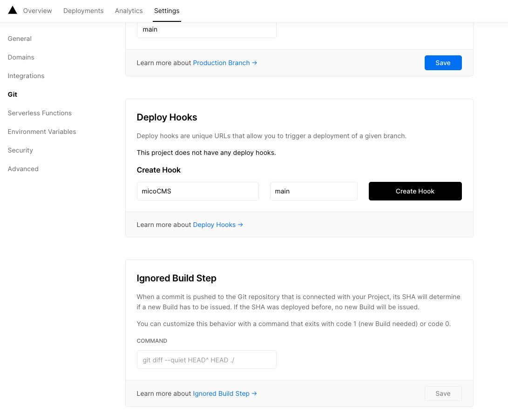Visit the Ignored Build Step link
The width and height of the screenshot is (508, 420).
(225, 393)
